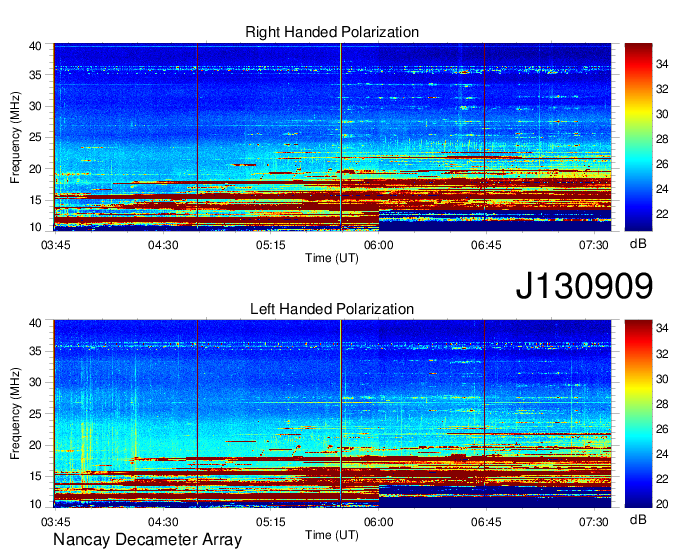Viewport: 680px width, 552px height.
Task: Click the Right Handed plot's dB color bar
Action: coord(638,137)
